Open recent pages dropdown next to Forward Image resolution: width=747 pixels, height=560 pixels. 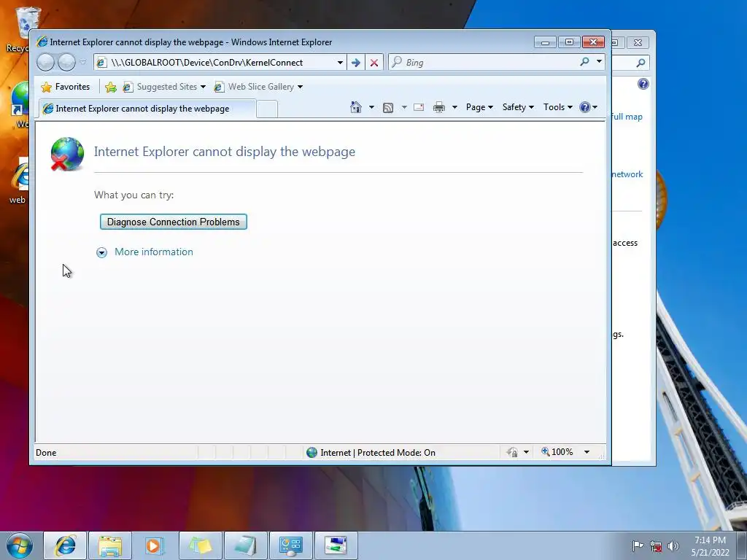83,63
